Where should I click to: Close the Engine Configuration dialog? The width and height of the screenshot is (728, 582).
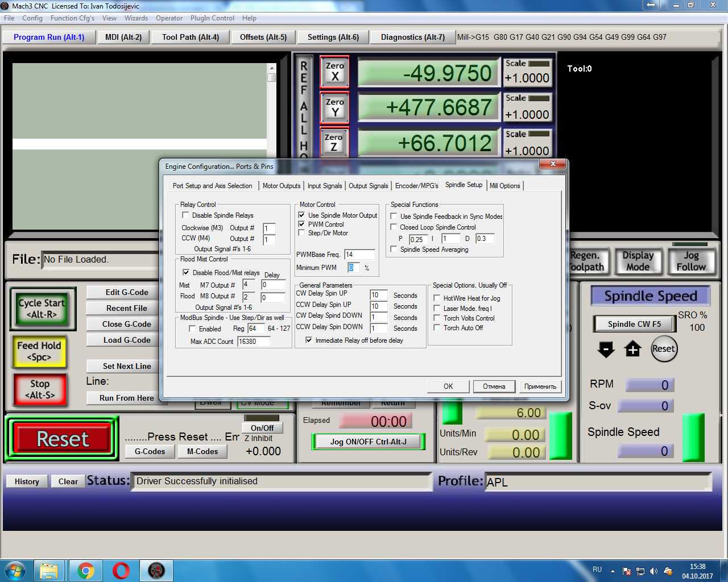click(x=553, y=164)
